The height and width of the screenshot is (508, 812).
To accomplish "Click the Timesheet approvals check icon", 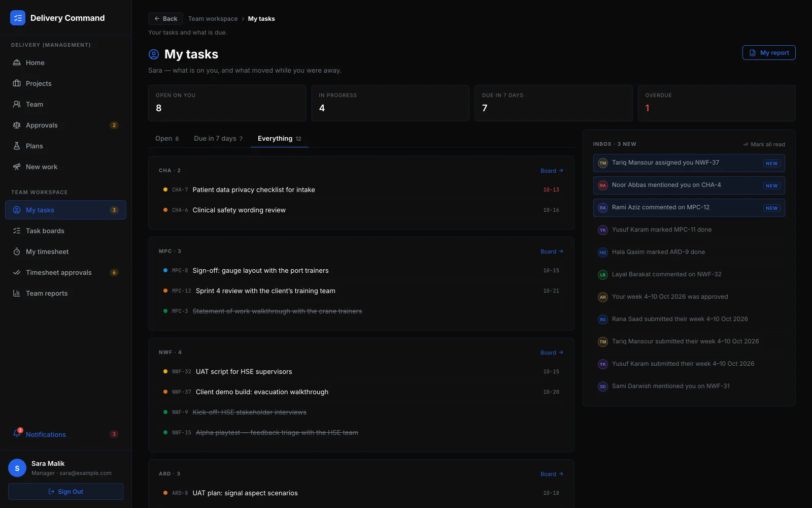I will tap(17, 272).
